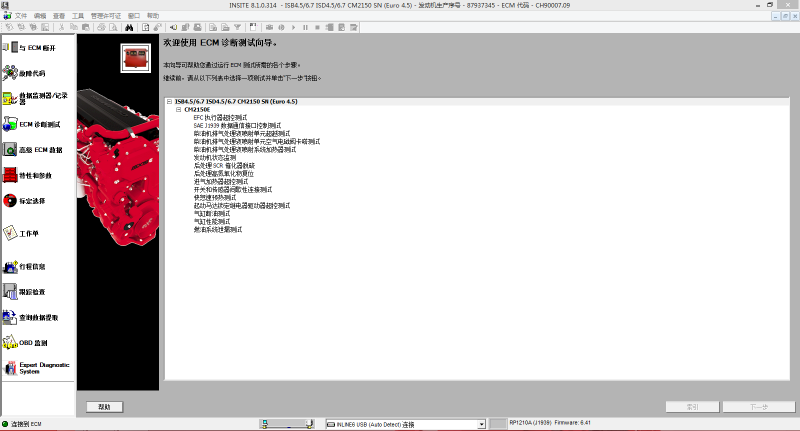This screenshot has height=431, width=800.
Task: Click the paste clipboard icon in toolbar
Action: coord(86,27)
